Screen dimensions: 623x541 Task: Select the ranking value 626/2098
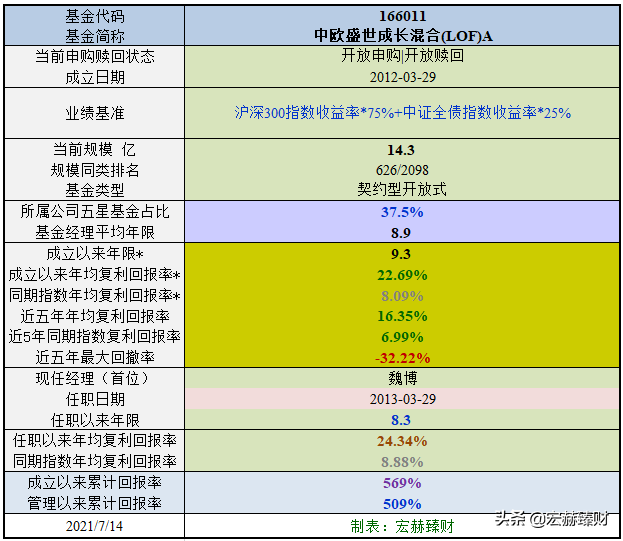pos(402,170)
